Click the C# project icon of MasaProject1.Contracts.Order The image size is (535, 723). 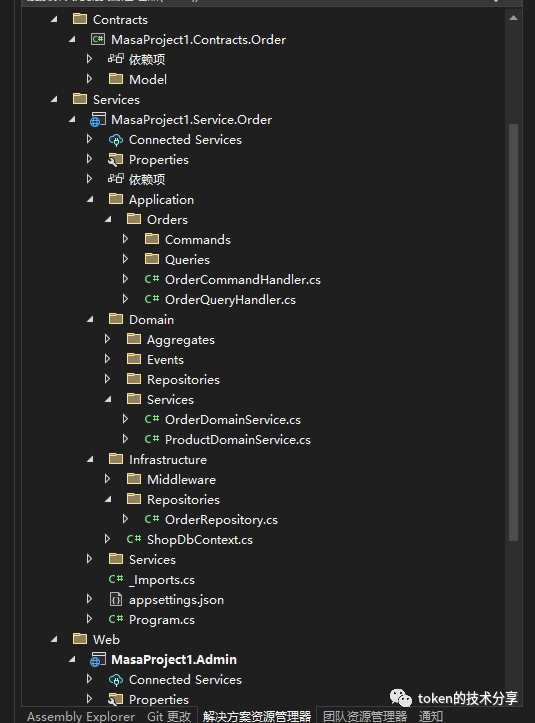(98, 39)
